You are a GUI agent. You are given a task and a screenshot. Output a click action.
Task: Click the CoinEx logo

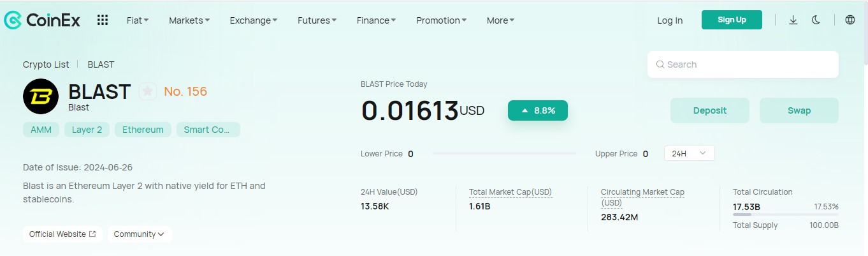click(x=42, y=20)
